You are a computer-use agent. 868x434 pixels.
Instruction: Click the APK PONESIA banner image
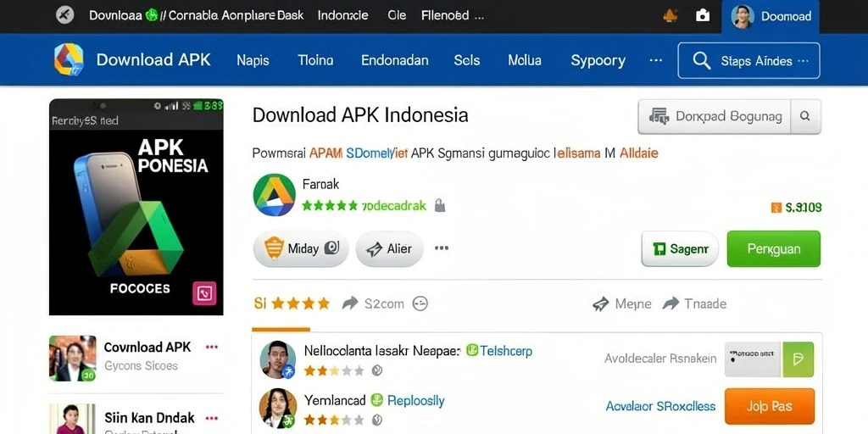point(136,207)
